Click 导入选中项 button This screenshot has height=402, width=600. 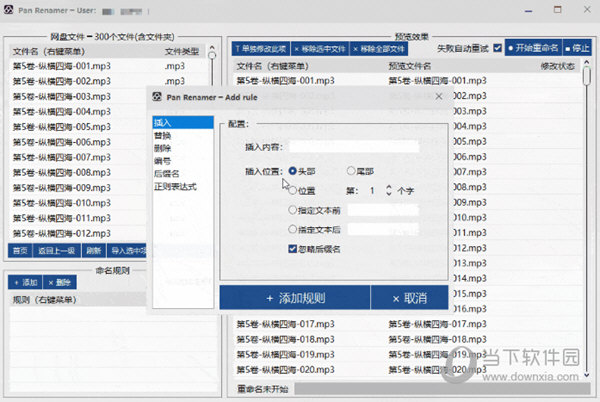[x=127, y=251]
